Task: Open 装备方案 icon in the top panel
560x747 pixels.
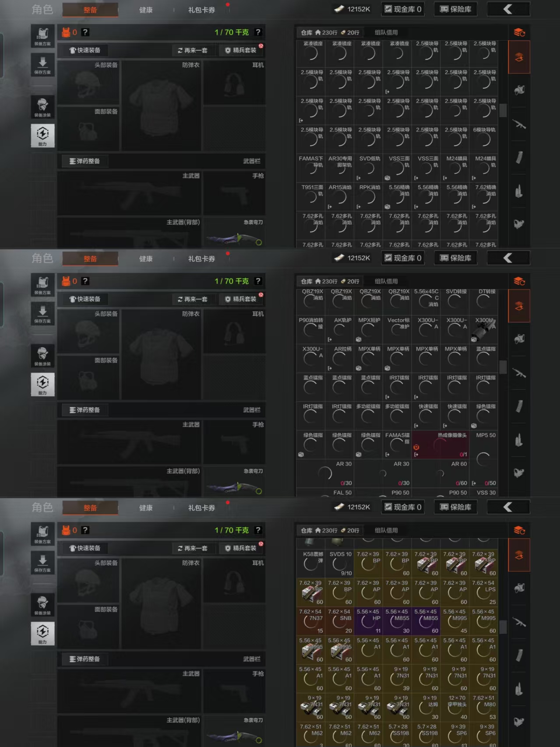Action: point(42,36)
